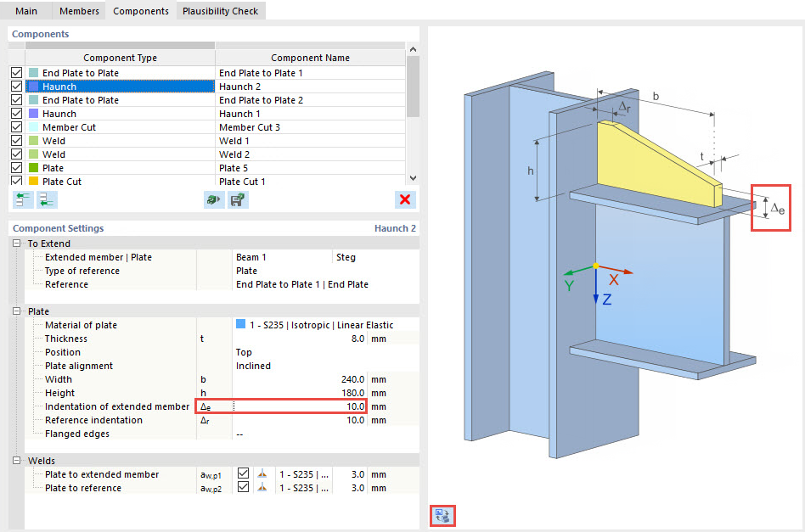The height and width of the screenshot is (532, 805).
Task: Click the components list scroll down arrow
Action: pyautogui.click(x=413, y=178)
